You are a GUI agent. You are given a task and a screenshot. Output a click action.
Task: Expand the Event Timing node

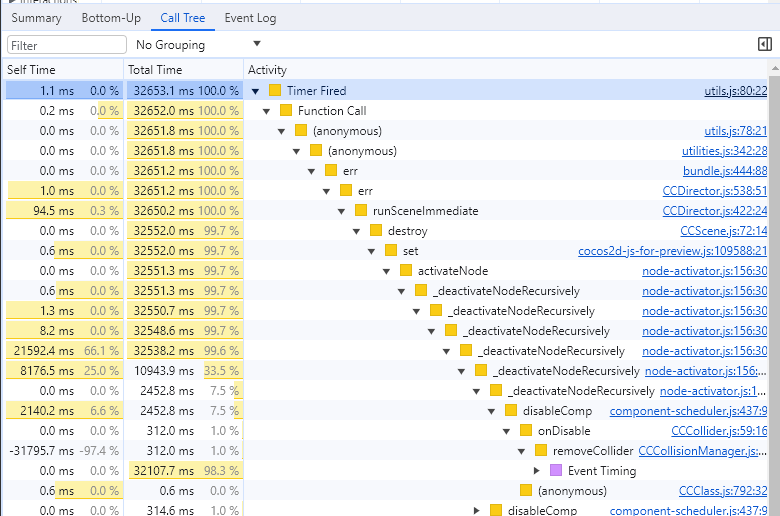(x=536, y=470)
